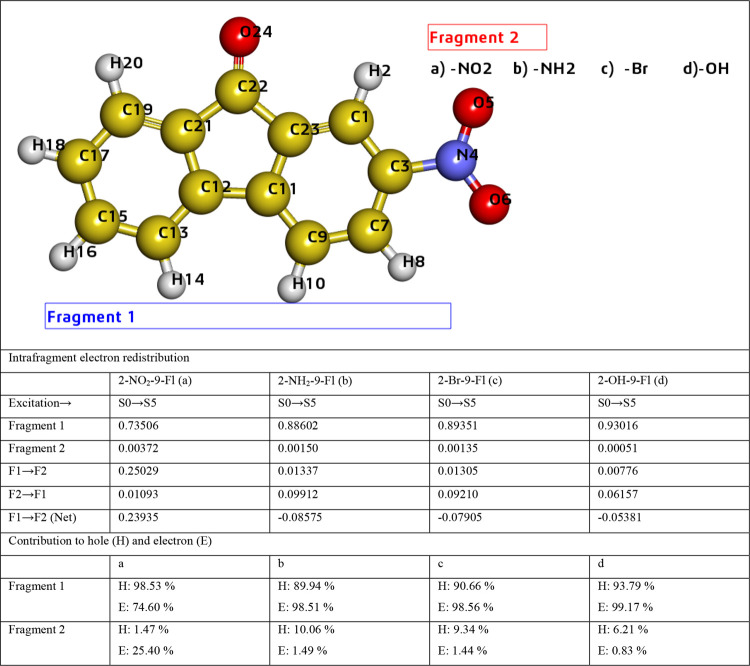Click the 'Intrafragment electron redistribution' heading

coord(99,358)
